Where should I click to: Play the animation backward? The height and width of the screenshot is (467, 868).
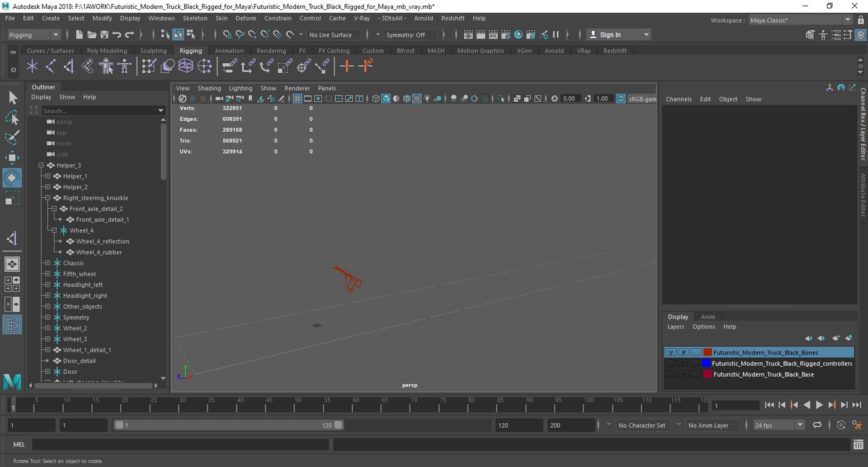coord(807,405)
